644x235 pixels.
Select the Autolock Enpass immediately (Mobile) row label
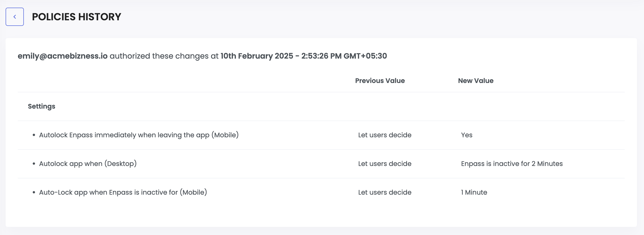coord(139,135)
